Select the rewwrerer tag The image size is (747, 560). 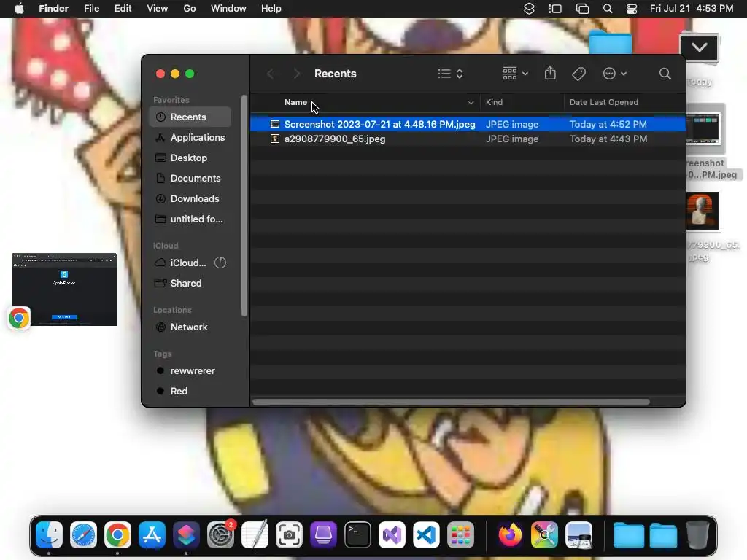point(190,371)
